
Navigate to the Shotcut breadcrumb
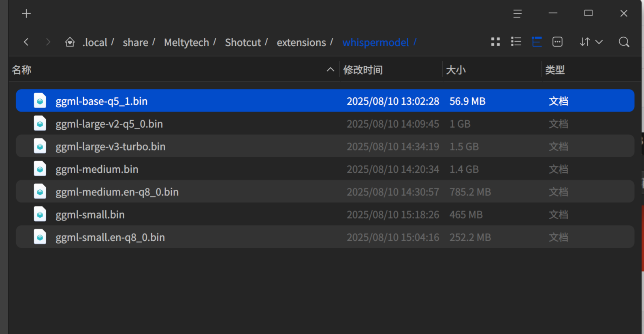[243, 42]
